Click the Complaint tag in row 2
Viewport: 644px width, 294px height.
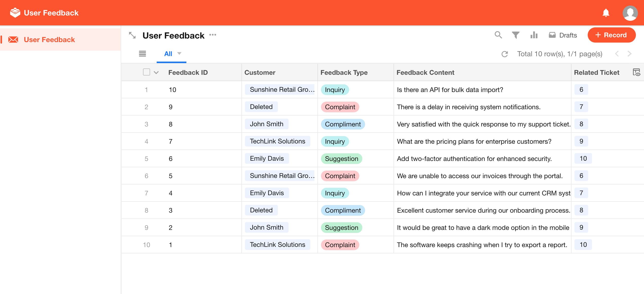tap(340, 107)
